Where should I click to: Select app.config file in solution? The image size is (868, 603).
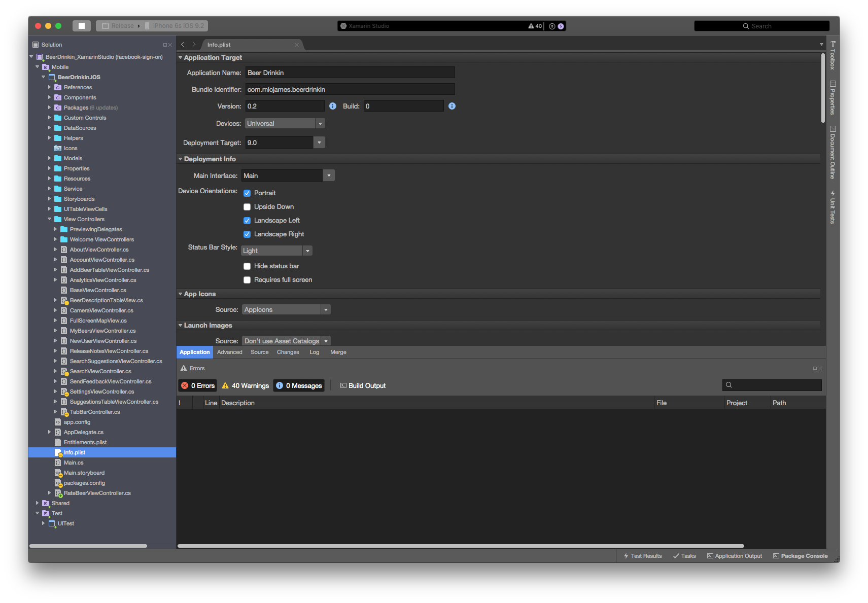(x=77, y=422)
